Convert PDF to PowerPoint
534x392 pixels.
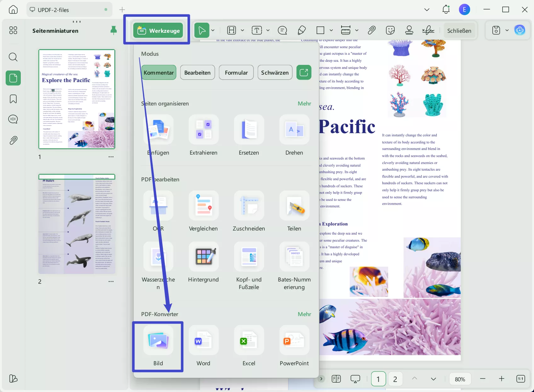pos(294,346)
